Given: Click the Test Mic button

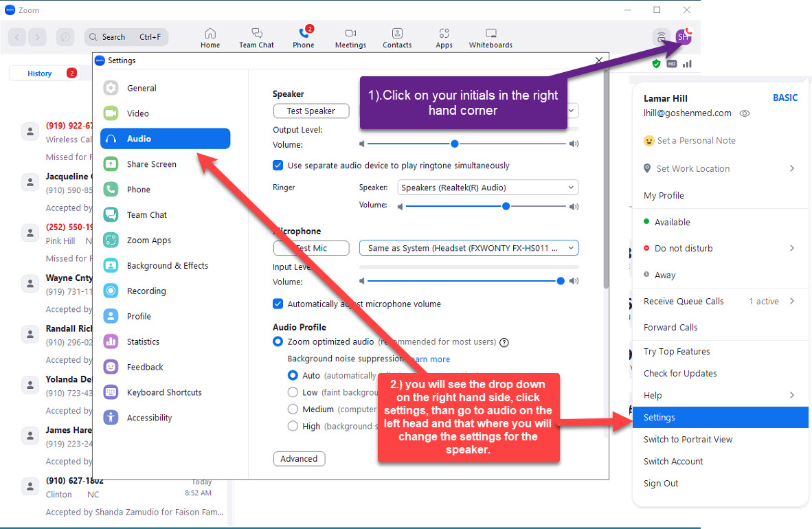Looking at the screenshot, I should pos(311,248).
